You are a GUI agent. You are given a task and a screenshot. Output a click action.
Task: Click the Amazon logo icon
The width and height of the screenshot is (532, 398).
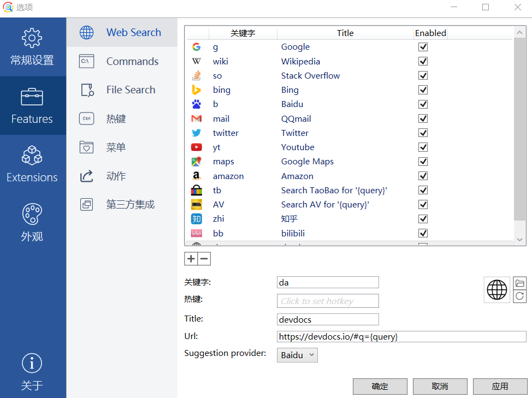[197, 176]
